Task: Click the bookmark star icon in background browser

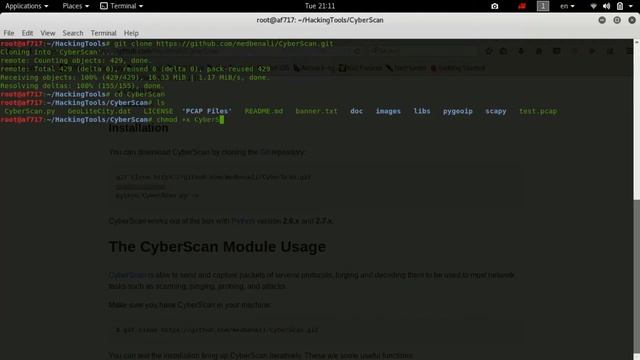Action: pyautogui.click(x=489, y=51)
